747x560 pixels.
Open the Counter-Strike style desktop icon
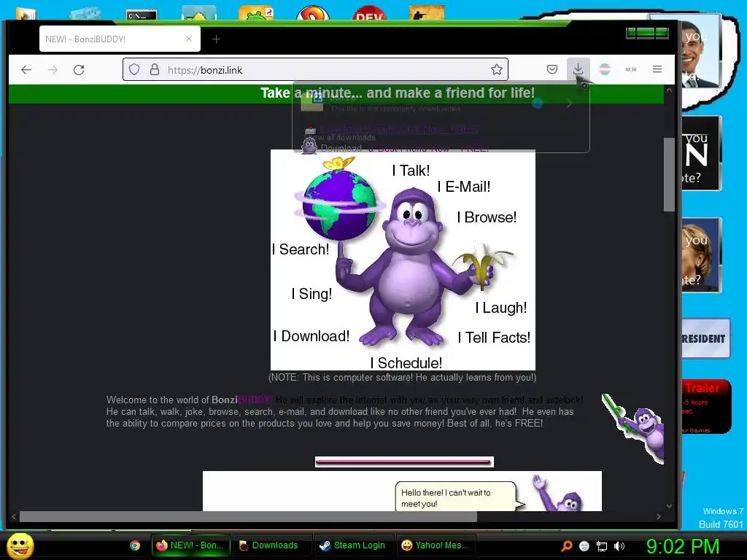tap(426, 13)
